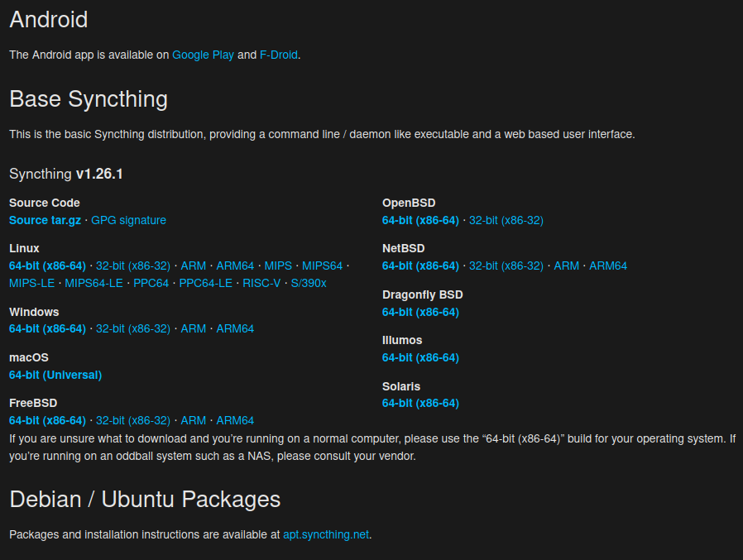Click the FreeBSD platform label
The height and width of the screenshot is (560, 743).
[x=33, y=403]
